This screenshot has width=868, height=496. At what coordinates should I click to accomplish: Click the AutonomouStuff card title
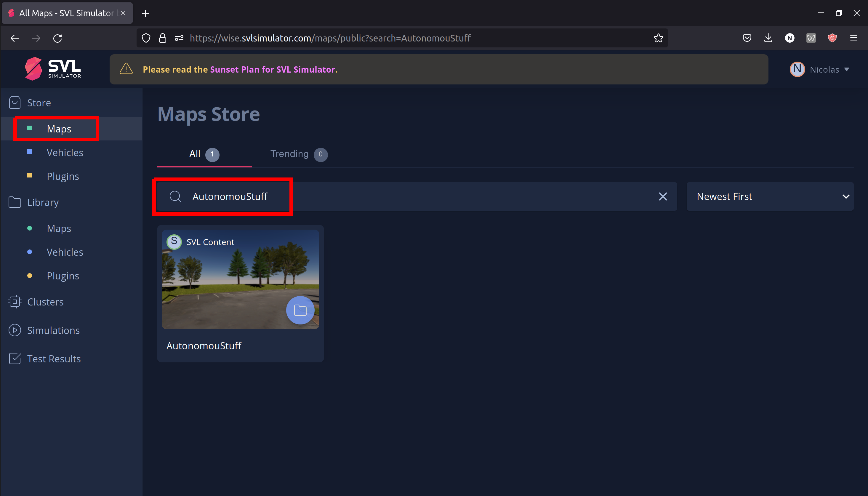tap(204, 345)
